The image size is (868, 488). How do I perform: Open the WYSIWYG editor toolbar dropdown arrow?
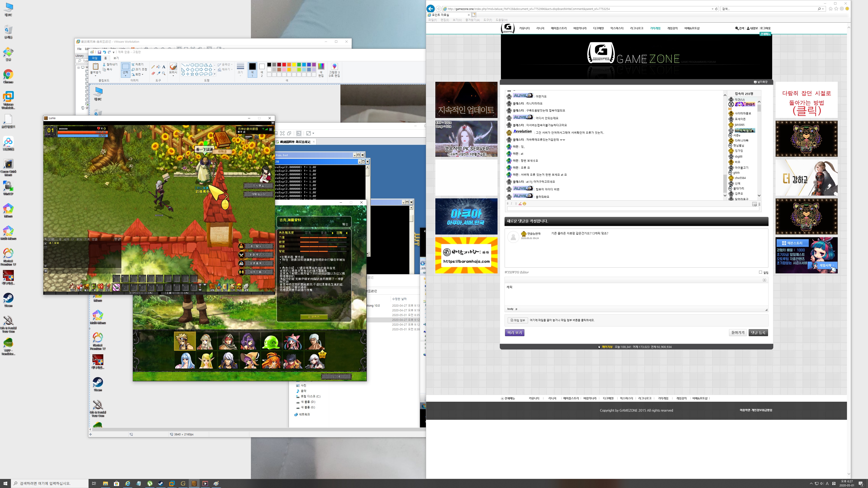764,280
